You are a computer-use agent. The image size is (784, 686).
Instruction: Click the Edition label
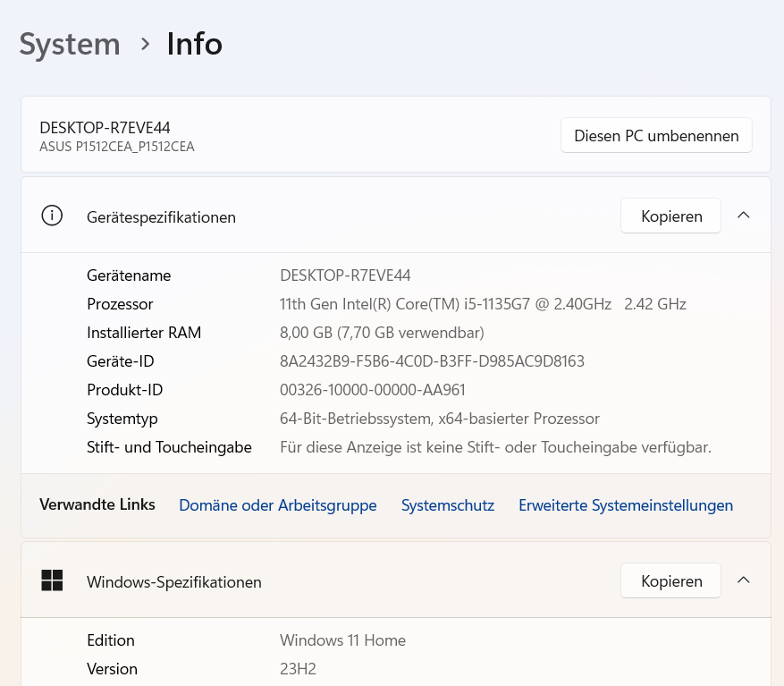tap(111, 640)
